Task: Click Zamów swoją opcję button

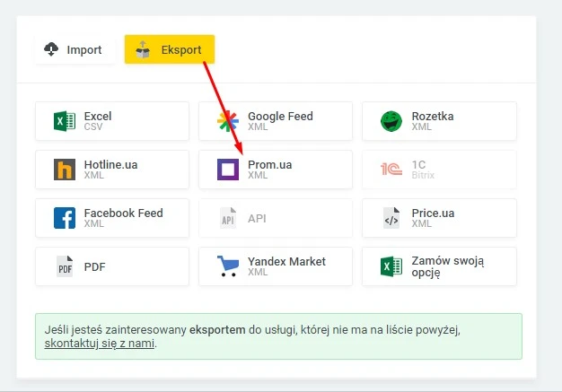Action: coord(439,266)
